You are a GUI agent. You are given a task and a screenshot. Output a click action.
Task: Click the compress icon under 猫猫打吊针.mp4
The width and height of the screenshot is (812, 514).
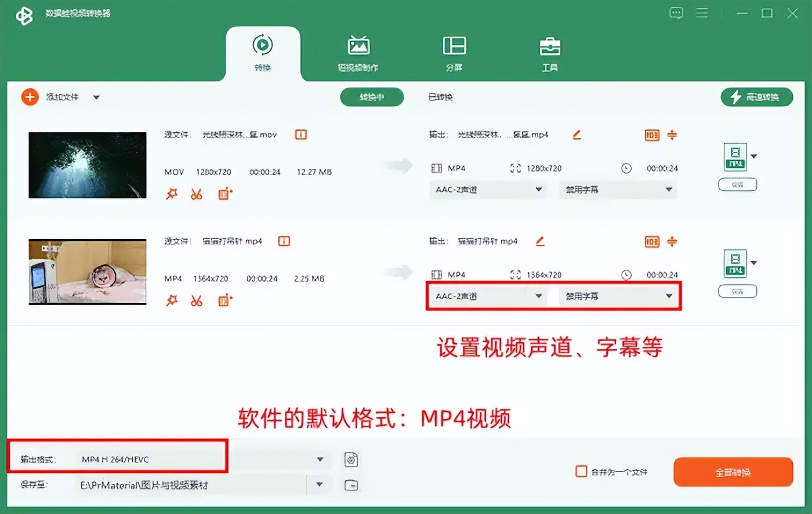(x=224, y=301)
